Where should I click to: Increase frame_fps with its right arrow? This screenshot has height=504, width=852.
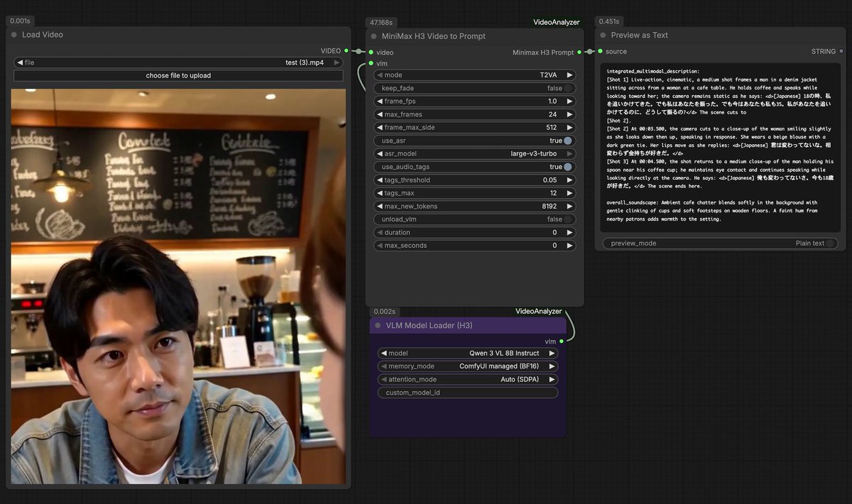pos(569,102)
